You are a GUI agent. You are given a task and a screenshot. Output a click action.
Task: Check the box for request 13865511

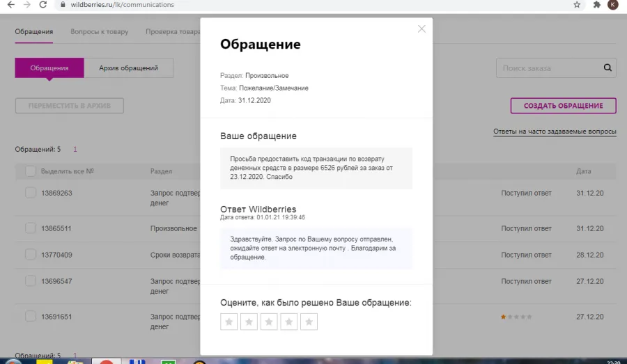[x=31, y=228]
